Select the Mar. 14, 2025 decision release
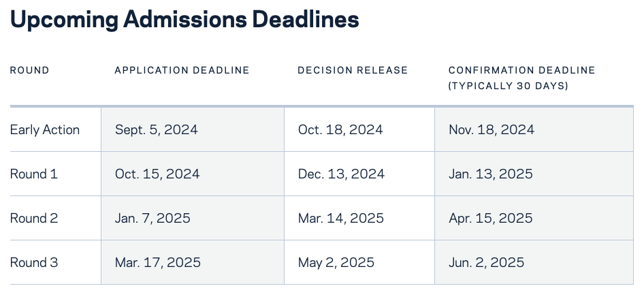Viewport: 644px width, 299px height. point(341,218)
